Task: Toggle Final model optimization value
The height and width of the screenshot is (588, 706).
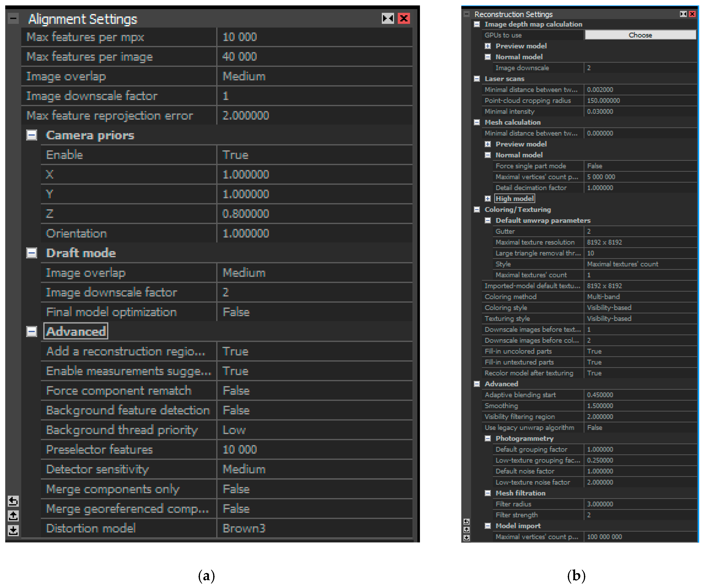Action: [x=315, y=312]
